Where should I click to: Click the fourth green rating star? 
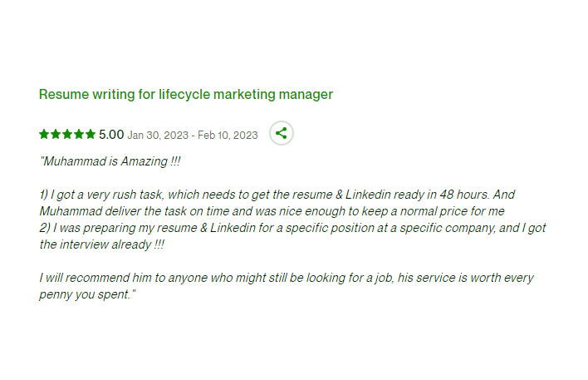click(79, 134)
